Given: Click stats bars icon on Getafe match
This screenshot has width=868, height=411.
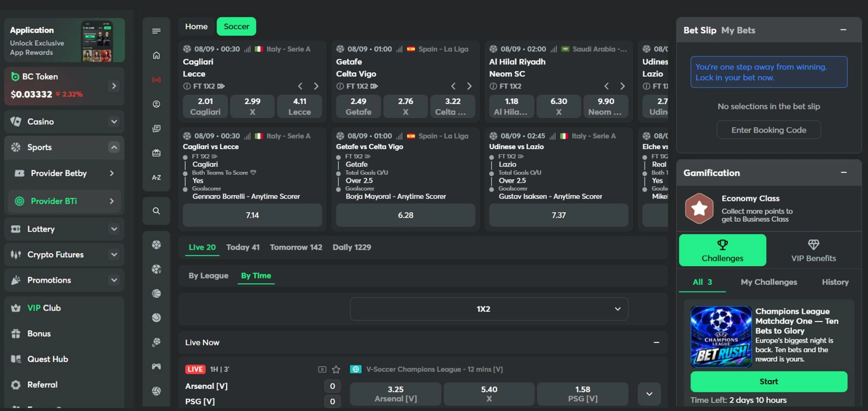Looking at the screenshot, I should tap(399, 49).
